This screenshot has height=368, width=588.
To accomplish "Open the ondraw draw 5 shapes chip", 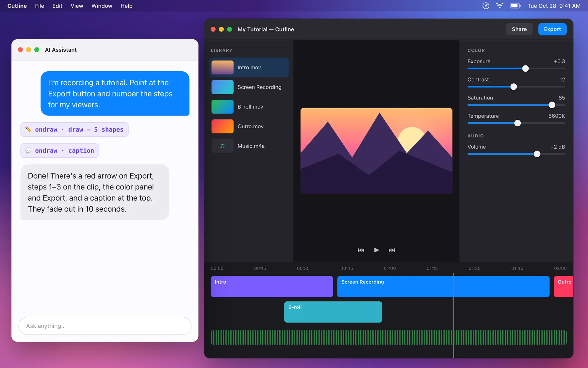I will pyautogui.click(x=74, y=130).
